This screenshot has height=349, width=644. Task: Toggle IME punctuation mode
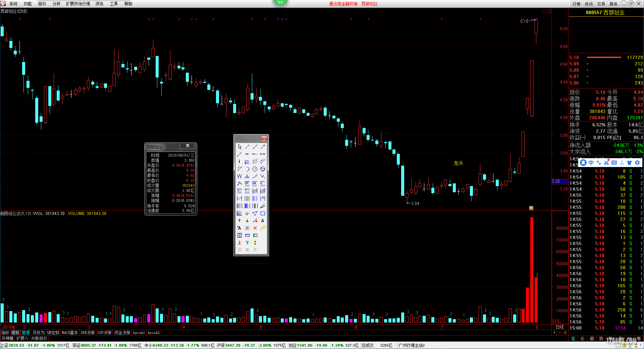coord(599,163)
